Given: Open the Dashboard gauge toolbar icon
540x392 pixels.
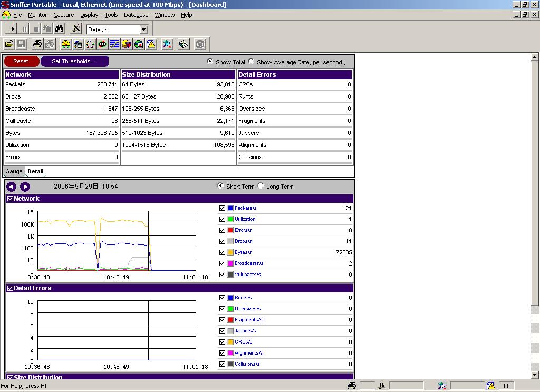Looking at the screenshot, I should tap(65, 44).
